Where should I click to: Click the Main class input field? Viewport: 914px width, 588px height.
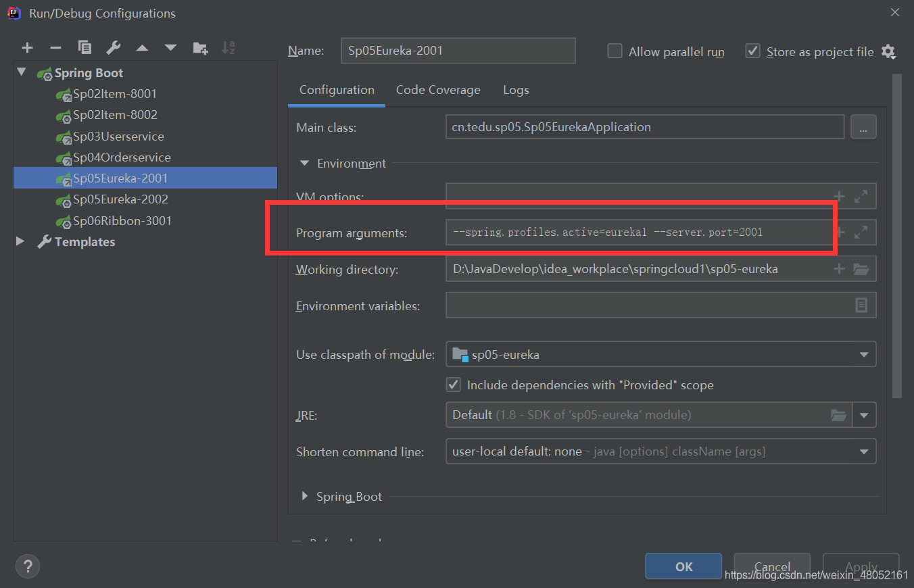[x=645, y=127]
